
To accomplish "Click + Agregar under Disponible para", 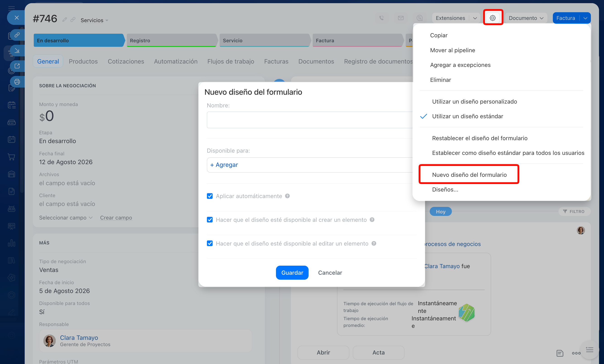I will coord(224,165).
